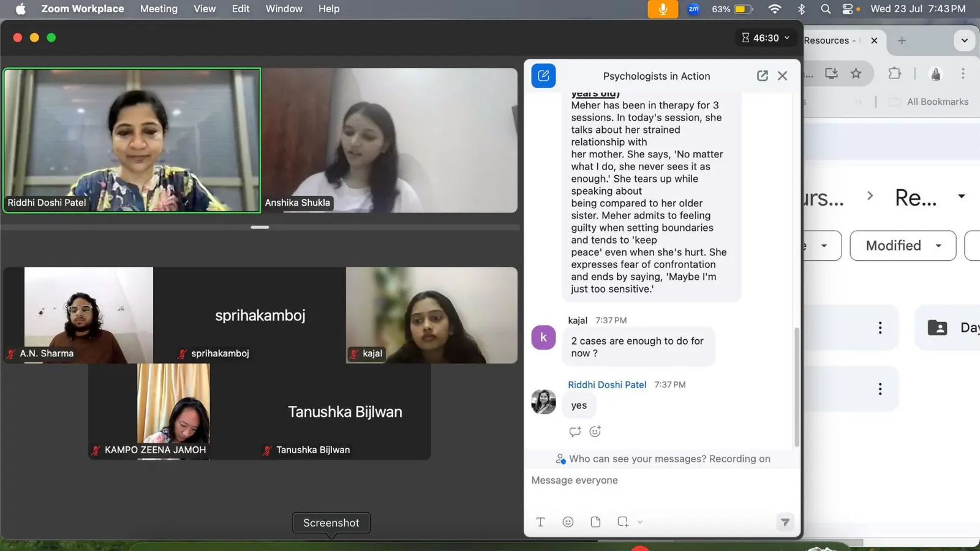
Task: Click the text formatting icon
Action: tap(540, 522)
